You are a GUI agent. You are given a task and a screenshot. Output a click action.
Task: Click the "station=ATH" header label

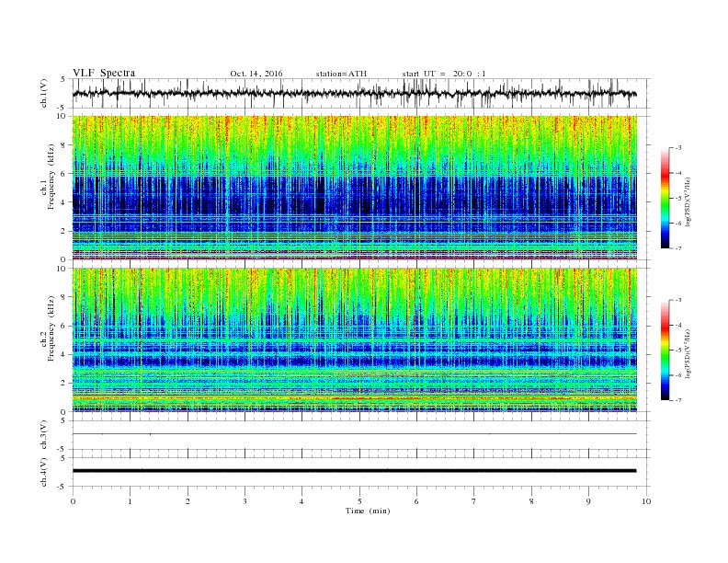coord(341,74)
